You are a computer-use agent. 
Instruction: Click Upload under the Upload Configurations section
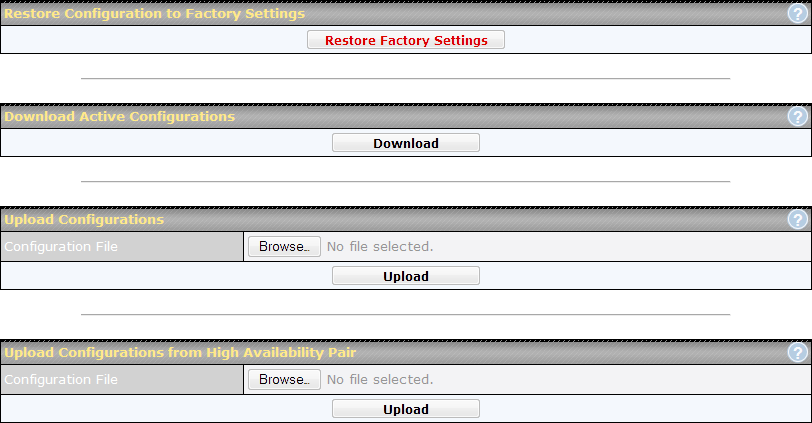pyautogui.click(x=406, y=276)
